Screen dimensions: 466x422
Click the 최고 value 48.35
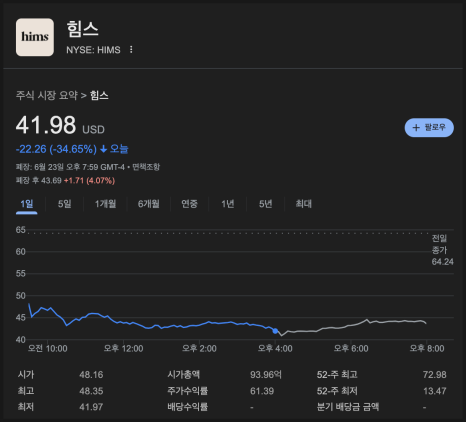tap(91, 391)
